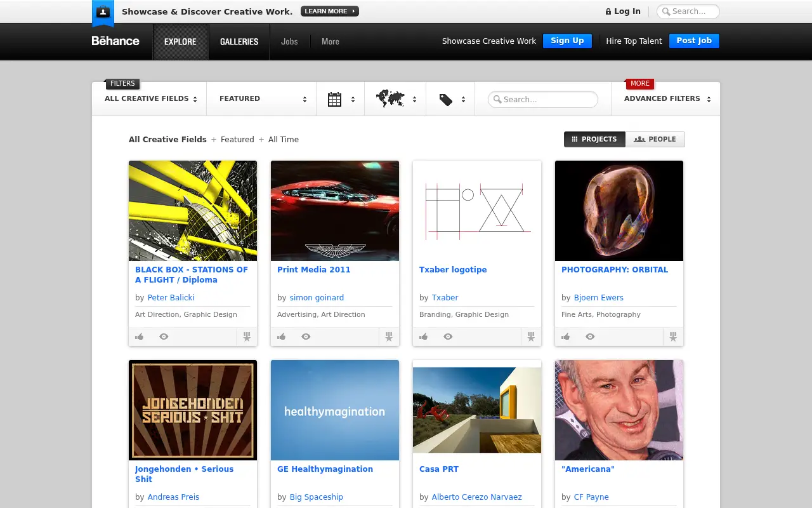Open the Explore nav tab
The height and width of the screenshot is (508, 812).
point(181,42)
